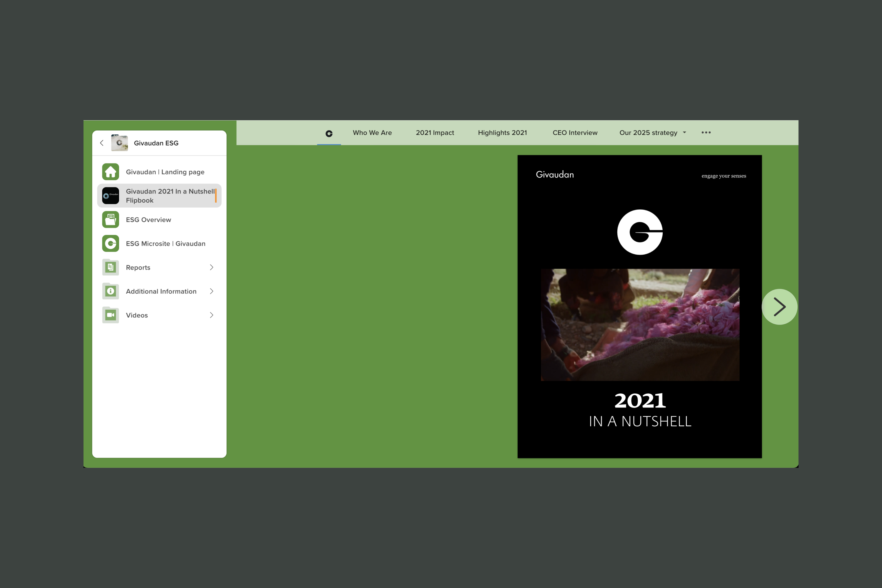Click the Nutshell Flipbook black thumbnail icon
The image size is (882, 588).
coord(110,196)
